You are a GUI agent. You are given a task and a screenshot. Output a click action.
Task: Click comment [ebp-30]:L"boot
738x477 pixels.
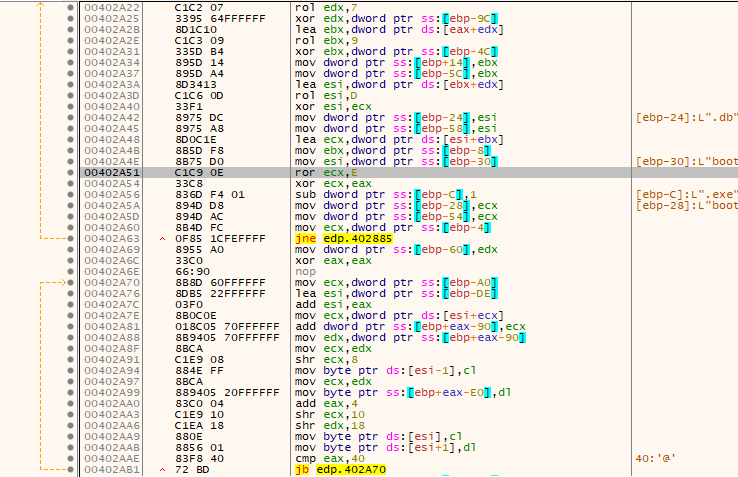pos(687,162)
